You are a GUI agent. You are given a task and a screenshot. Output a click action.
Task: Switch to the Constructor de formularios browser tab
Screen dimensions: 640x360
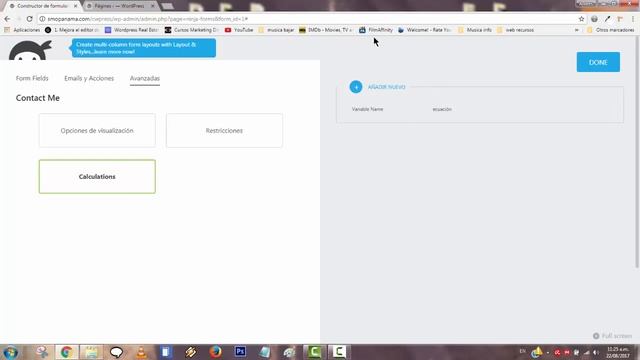[x=41, y=6]
